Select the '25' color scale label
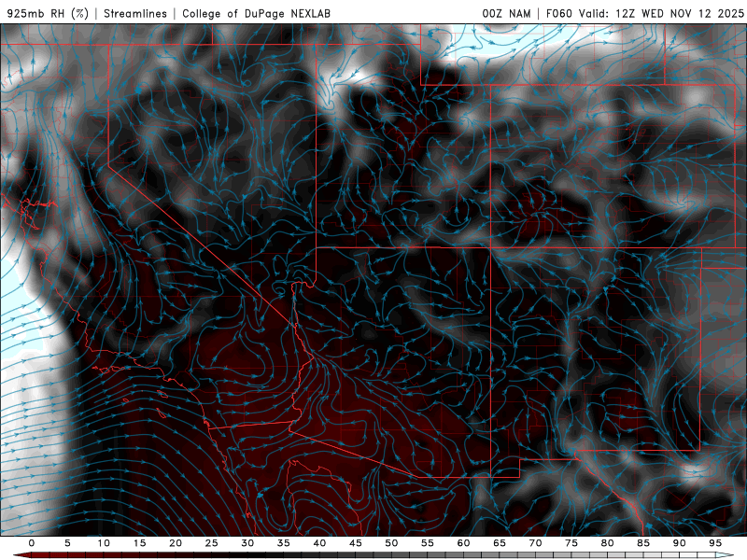Viewport: 747px width, 560px height. (212, 543)
